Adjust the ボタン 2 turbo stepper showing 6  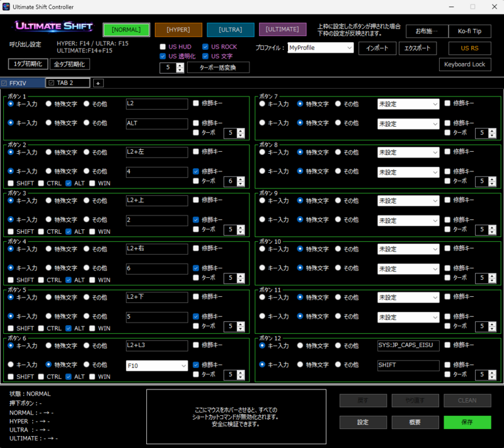pyautogui.click(x=241, y=181)
